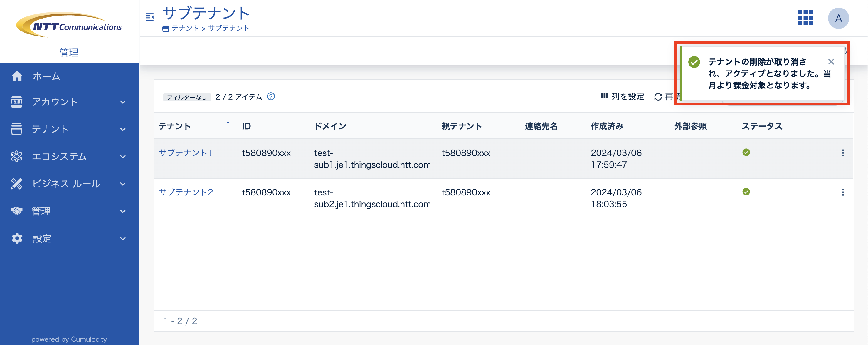
Task: Click 作成済み column header
Action: click(607, 126)
